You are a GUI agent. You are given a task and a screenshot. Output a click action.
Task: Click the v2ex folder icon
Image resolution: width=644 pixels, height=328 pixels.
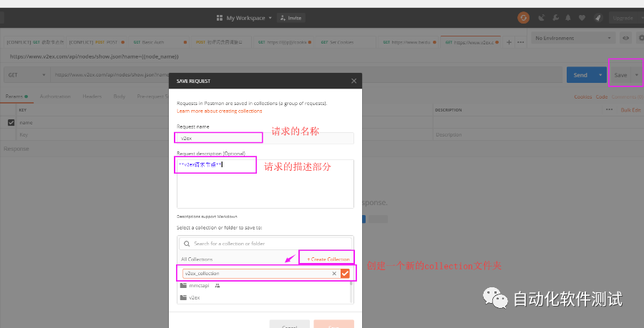[184, 297]
